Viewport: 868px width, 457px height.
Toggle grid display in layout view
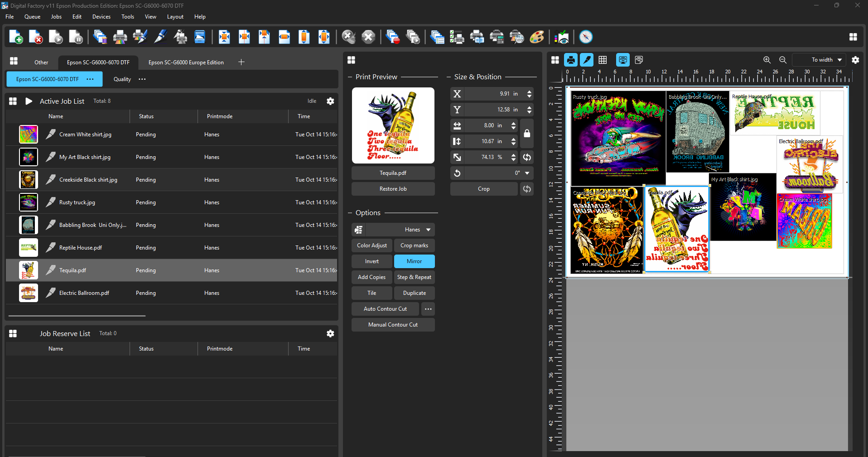pyautogui.click(x=603, y=60)
